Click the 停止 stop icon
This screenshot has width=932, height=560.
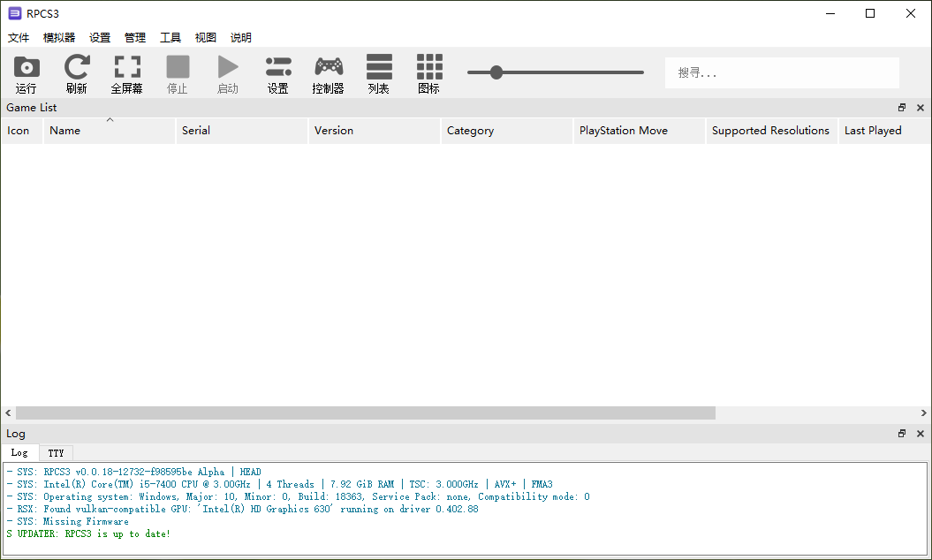tap(178, 67)
